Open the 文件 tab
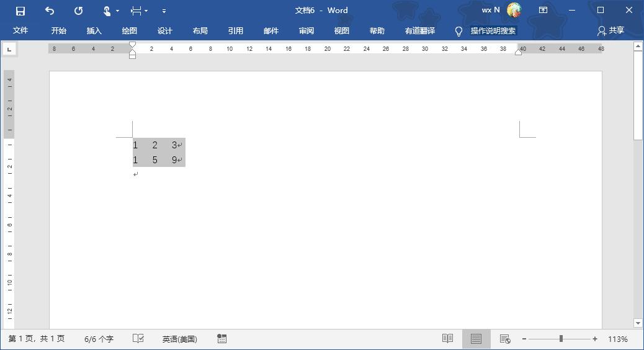The height and width of the screenshot is (350, 644). click(x=20, y=30)
